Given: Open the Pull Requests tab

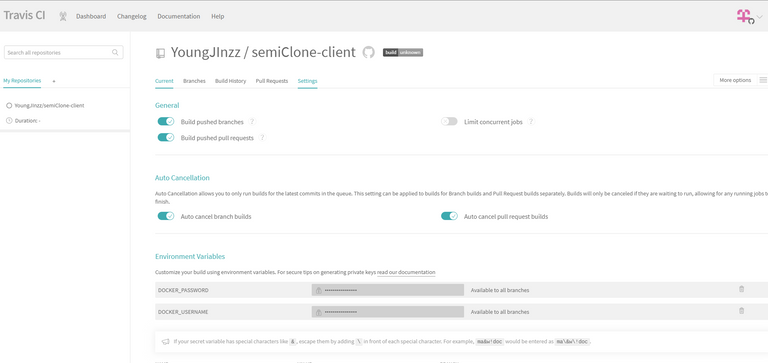Looking at the screenshot, I should (x=272, y=81).
